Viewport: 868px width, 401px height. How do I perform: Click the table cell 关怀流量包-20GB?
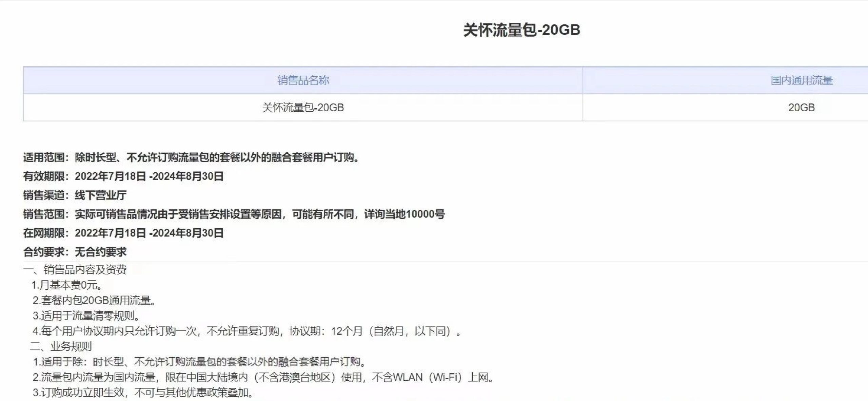click(303, 108)
